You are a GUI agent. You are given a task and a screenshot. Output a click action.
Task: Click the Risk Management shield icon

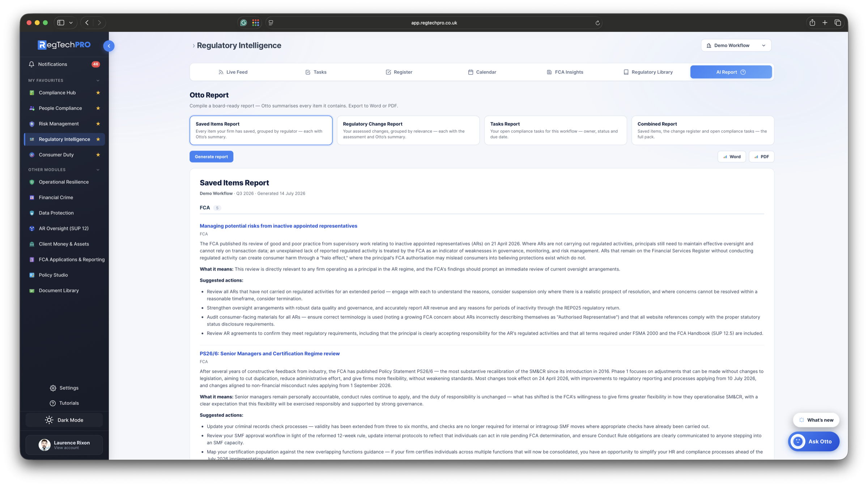(x=32, y=124)
